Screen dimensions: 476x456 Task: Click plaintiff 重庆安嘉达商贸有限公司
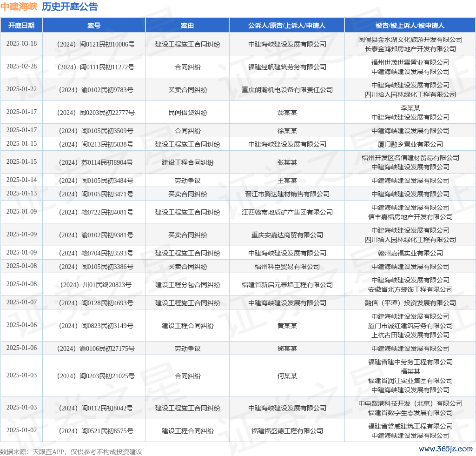pyautogui.click(x=287, y=235)
